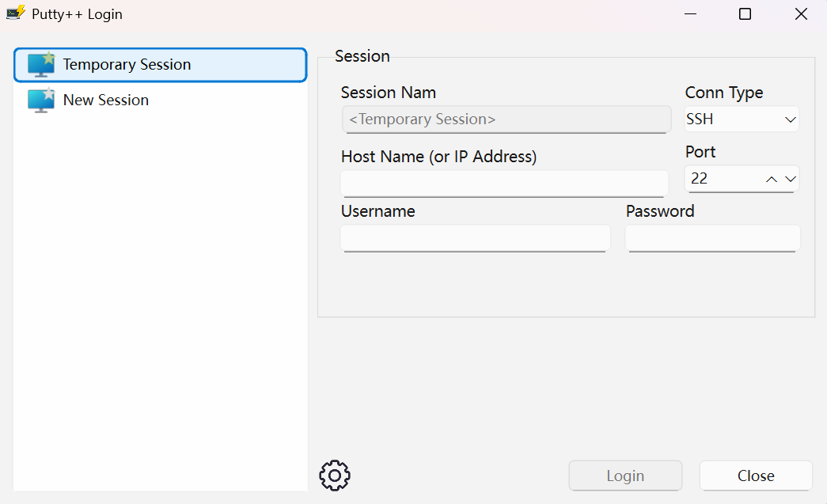Click the Close button at the bottom
827x504 pixels.
click(x=756, y=476)
